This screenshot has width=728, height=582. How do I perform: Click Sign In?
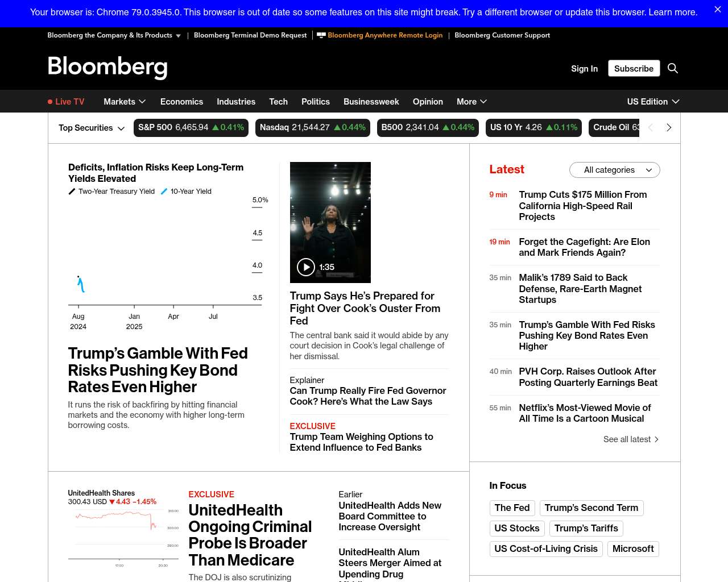pos(584,68)
